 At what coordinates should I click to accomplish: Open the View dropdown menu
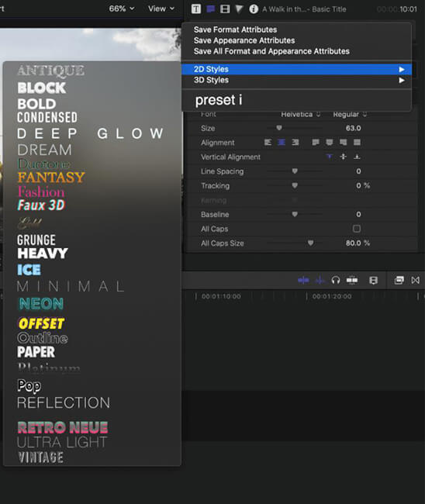pyautogui.click(x=161, y=9)
